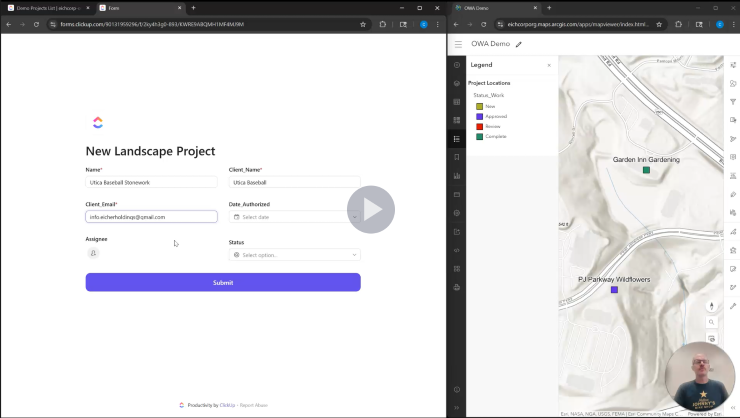
Task: Click the purple Submit button
Action: pos(223,283)
